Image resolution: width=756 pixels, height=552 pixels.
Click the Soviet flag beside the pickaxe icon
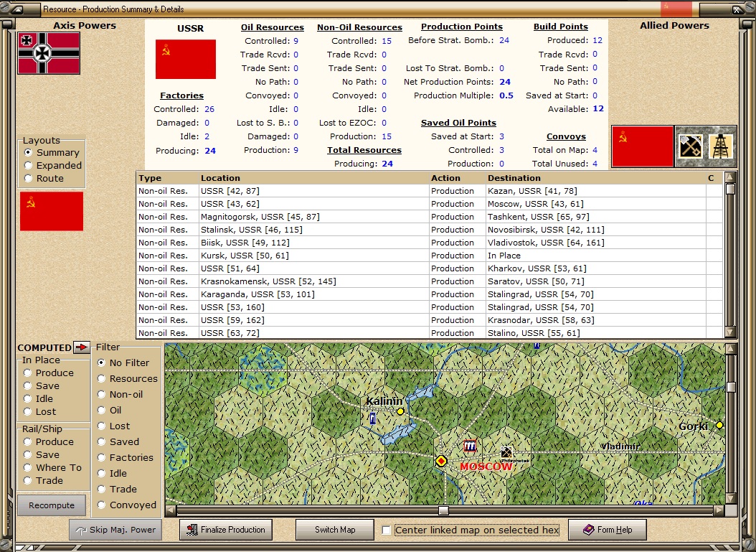click(x=643, y=146)
